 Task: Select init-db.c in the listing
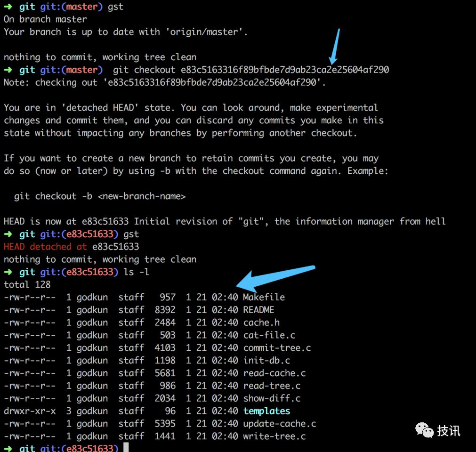pos(266,360)
